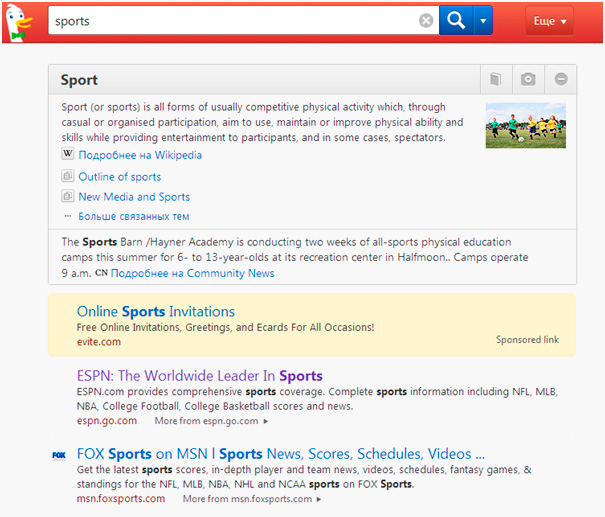Click the DuckDuckGo duck logo
Image resolution: width=605 pixels, height=517 pixels.
(x=19, y=23)
